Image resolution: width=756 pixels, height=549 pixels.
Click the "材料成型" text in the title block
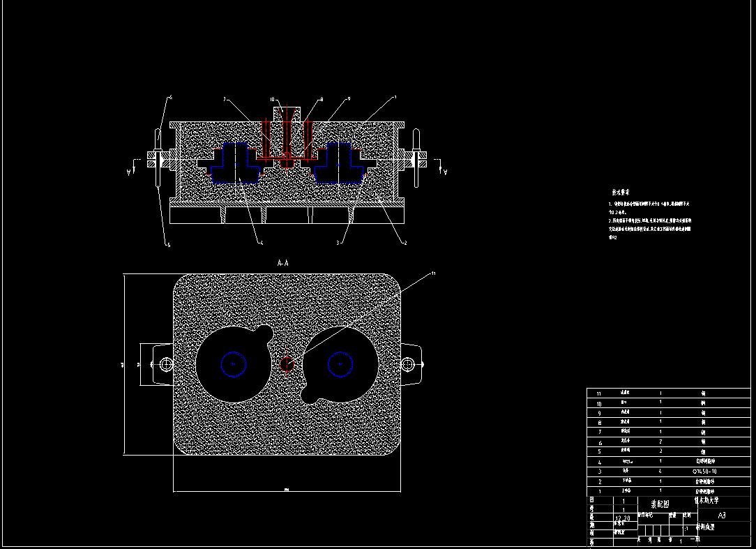click(x=706, y=527)
